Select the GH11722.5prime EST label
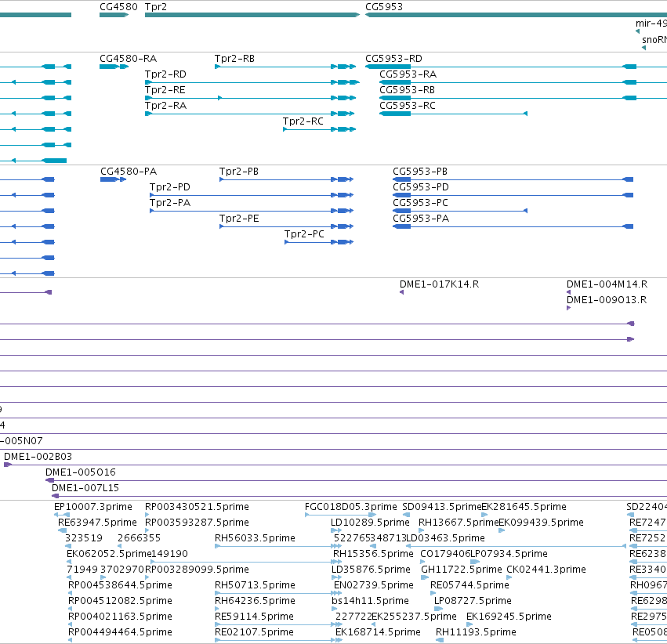The image size is (667, 644). pos(461,570)
